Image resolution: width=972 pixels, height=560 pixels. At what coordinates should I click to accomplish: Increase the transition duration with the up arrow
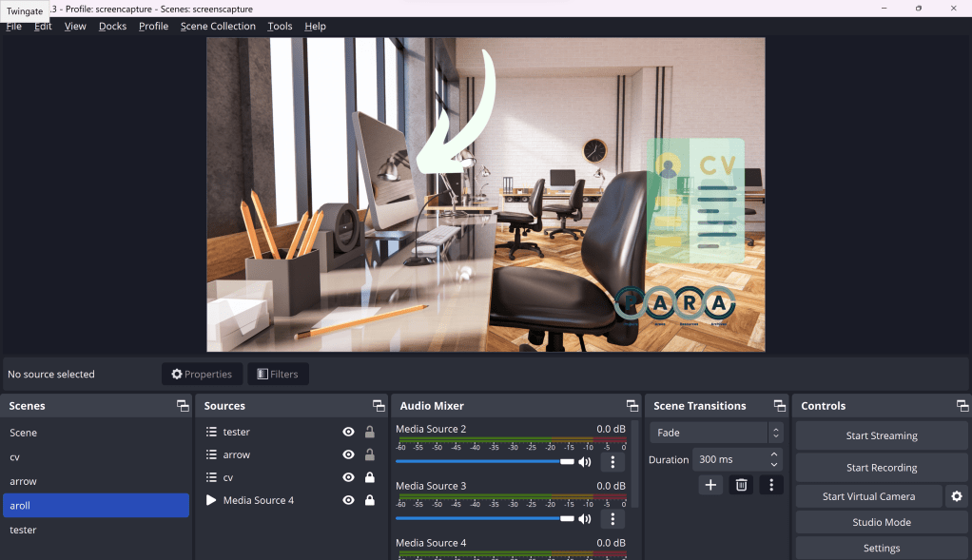point(773,454)
